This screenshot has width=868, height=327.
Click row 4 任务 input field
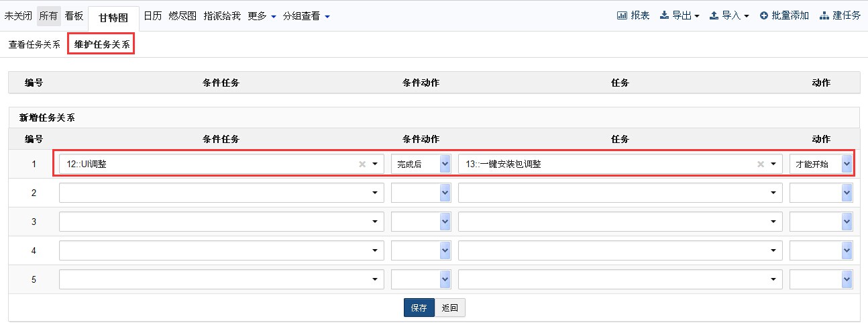pos(614,250)
